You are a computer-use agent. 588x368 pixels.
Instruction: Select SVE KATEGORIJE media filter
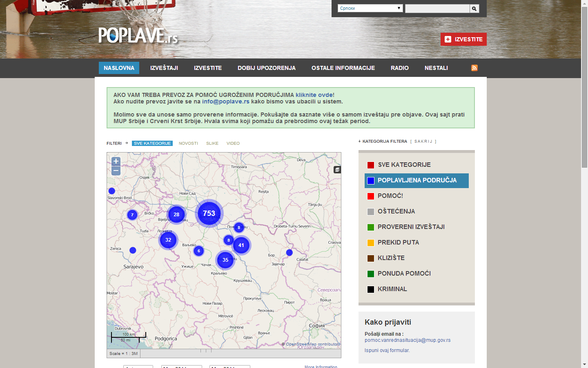[x=152, y=144]
